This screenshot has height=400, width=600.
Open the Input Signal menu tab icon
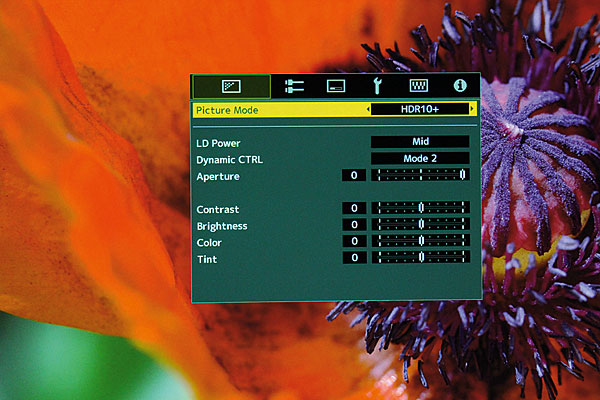294,86
